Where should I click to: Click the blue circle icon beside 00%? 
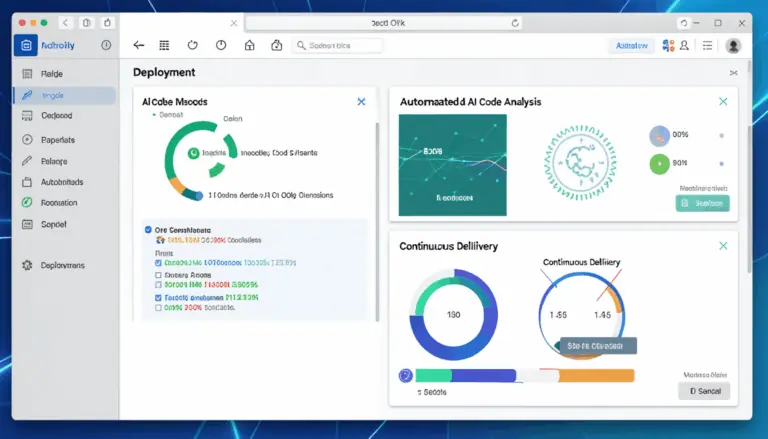click(659, 136)
